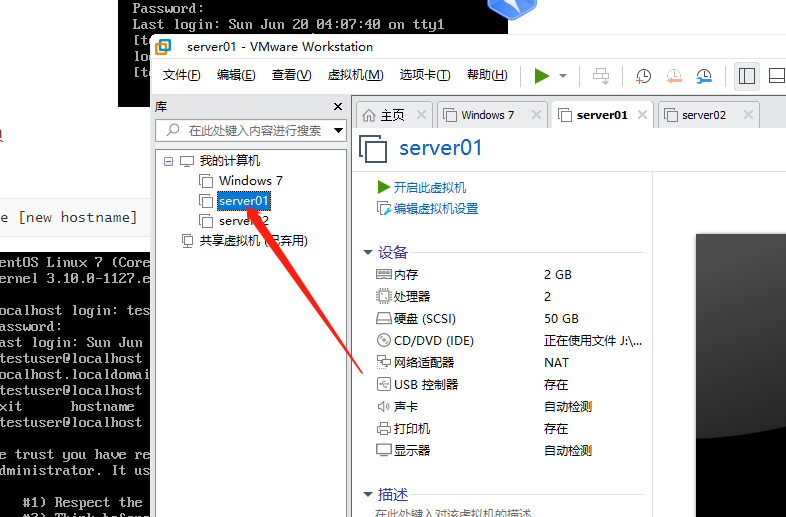Select Windows 7 in the library tree
Image resolution: width=786 pixels, height=517 pixels.
point(251,181)
